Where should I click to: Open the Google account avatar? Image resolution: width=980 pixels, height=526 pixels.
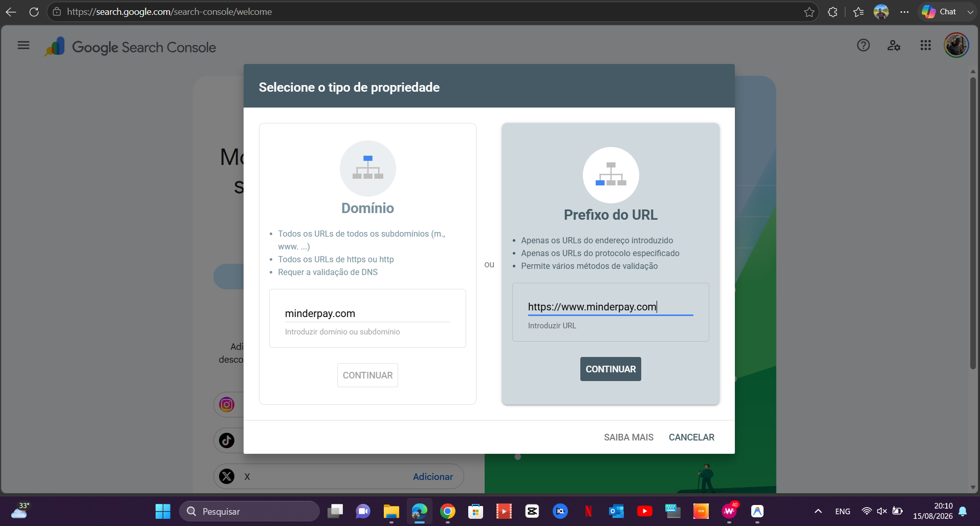click(956, 46)
